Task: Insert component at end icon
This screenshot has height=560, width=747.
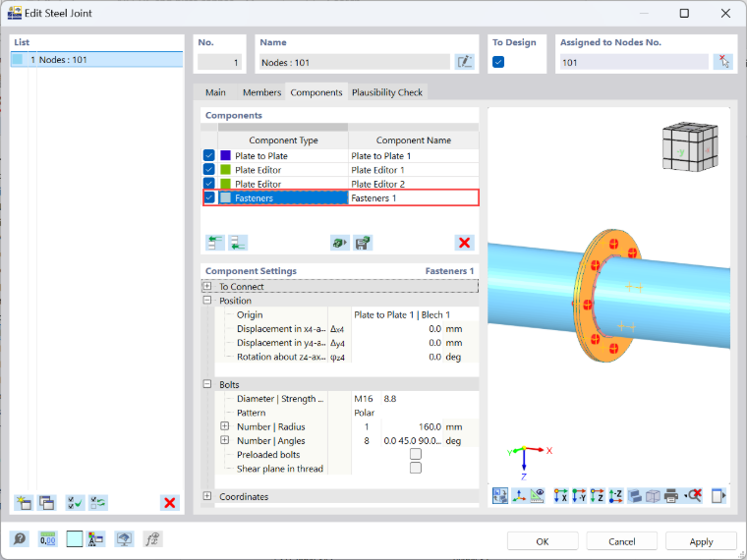Action: 238,243
